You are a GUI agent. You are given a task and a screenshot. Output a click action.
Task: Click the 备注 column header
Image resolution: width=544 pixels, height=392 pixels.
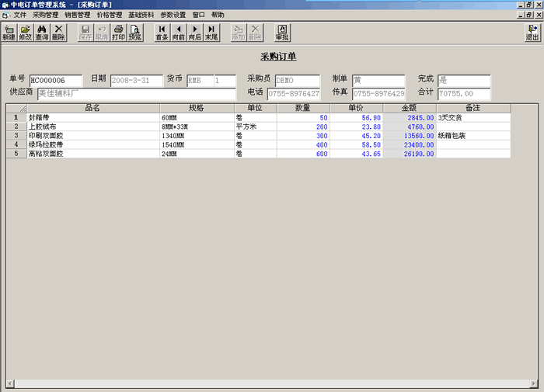[x=473, y=108]
